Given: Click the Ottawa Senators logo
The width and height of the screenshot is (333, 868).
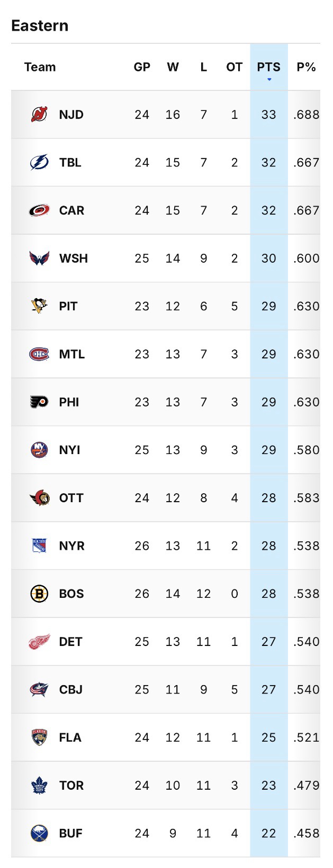Looking at the screenshot, I should [x=39, y=498].
